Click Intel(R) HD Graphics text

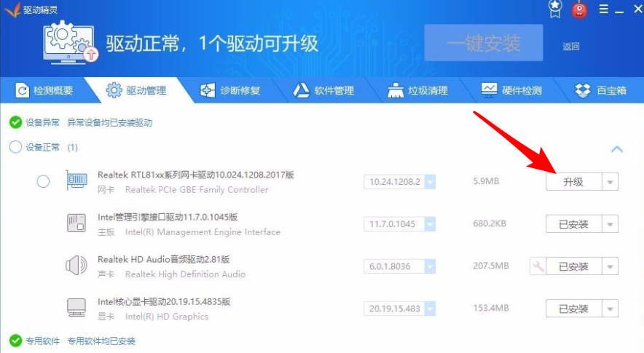tap(167, 317)
